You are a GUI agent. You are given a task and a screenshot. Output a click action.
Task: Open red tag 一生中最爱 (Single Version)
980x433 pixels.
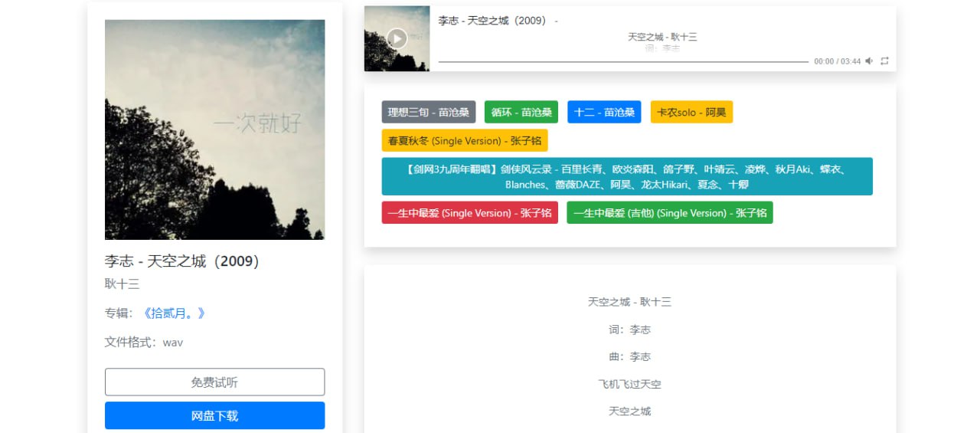469,213
